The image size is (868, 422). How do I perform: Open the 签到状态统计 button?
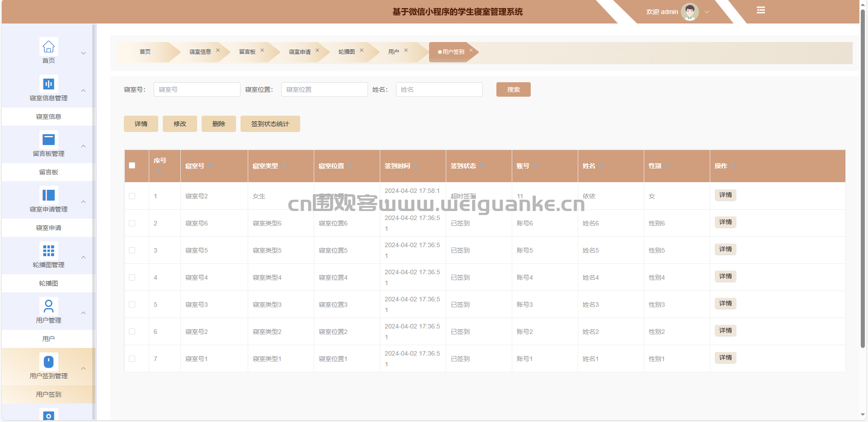point(270,124)
